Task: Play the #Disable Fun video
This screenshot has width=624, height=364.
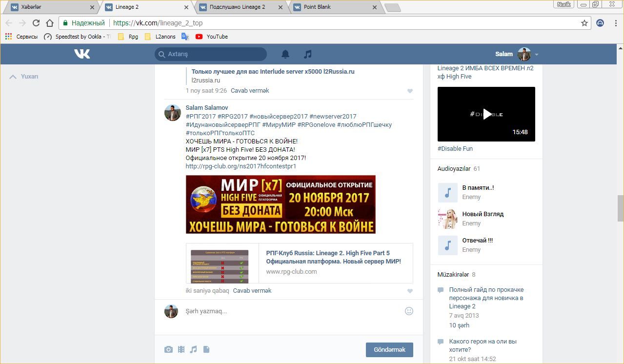Action: tap(486, 114)
